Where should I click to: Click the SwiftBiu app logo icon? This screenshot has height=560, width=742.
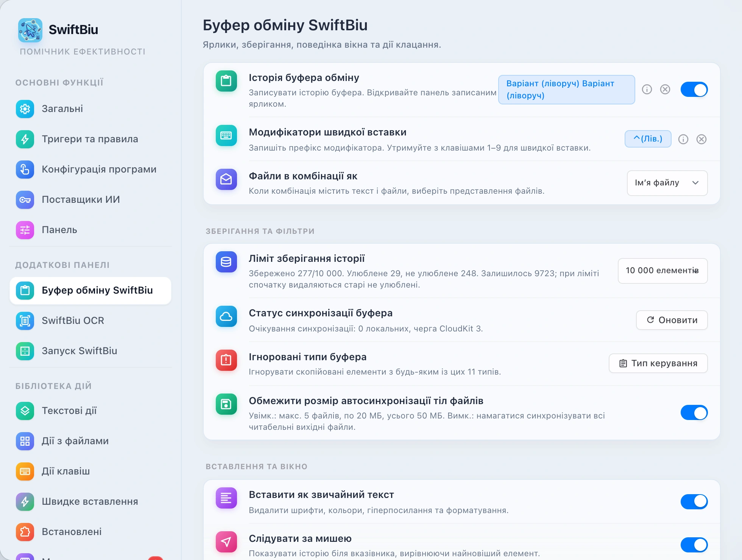(x=30, y=30)
